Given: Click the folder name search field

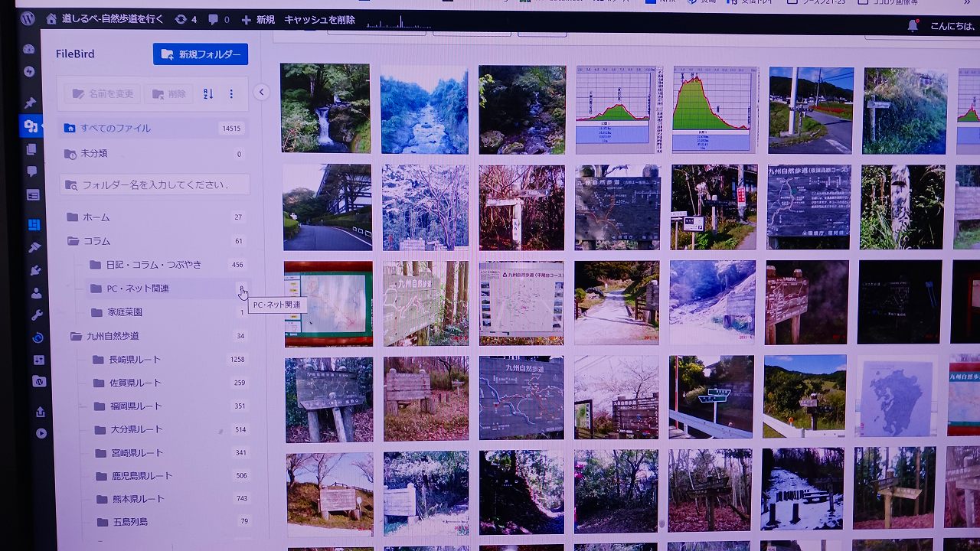Looking at the screenshot, I should (155, 184).
